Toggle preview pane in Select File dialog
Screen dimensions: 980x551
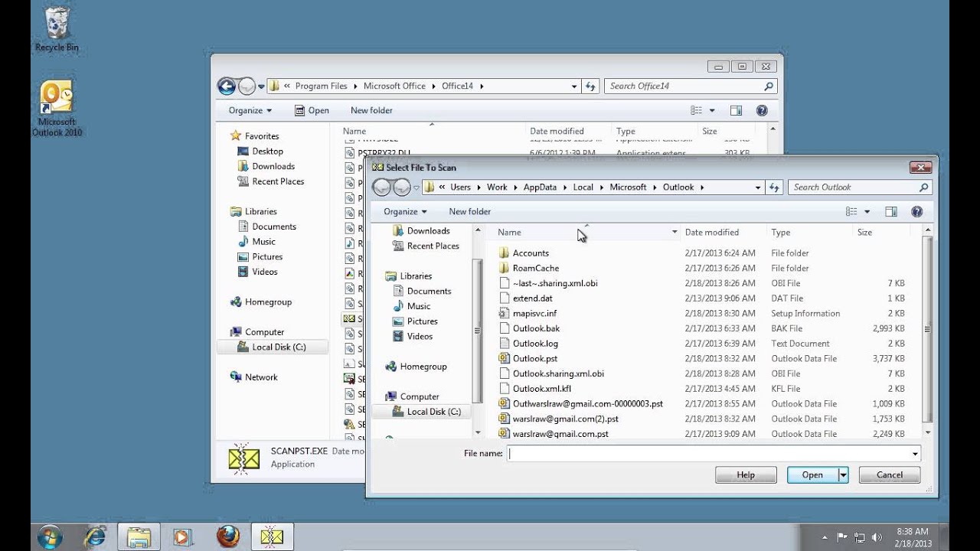click(891, 211)
